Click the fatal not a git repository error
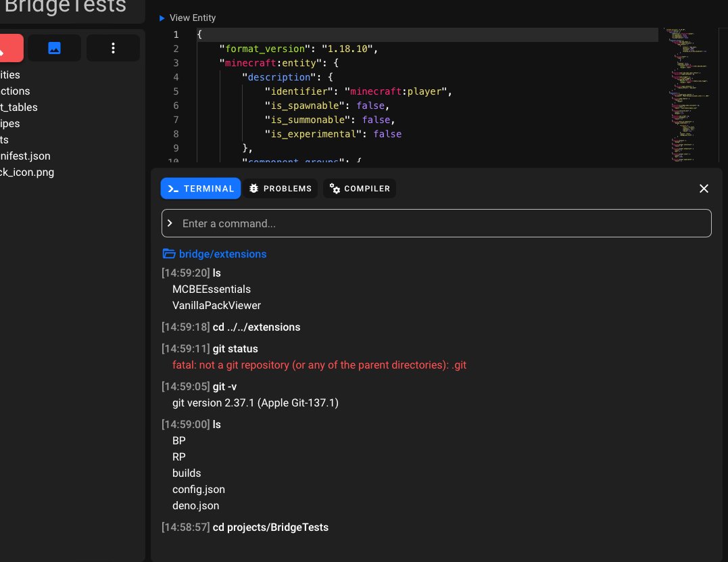The height and width of the screenshot is (562, 728). point(320,365)
